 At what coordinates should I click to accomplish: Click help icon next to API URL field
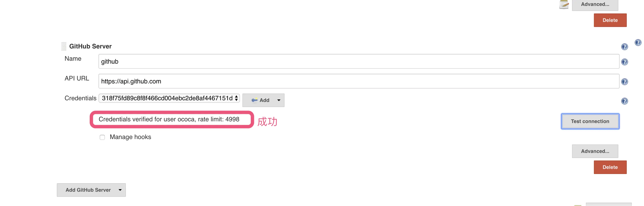click(624, 82)
